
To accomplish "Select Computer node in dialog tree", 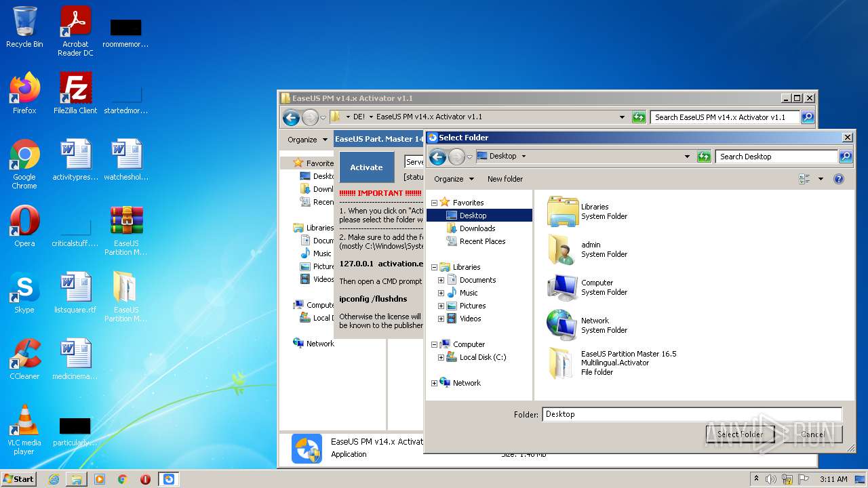I will point(462,344).
